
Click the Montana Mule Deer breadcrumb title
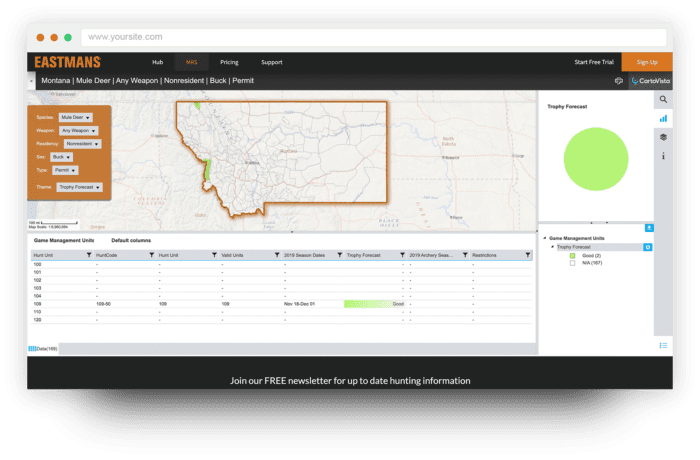[x=147, y=81]
